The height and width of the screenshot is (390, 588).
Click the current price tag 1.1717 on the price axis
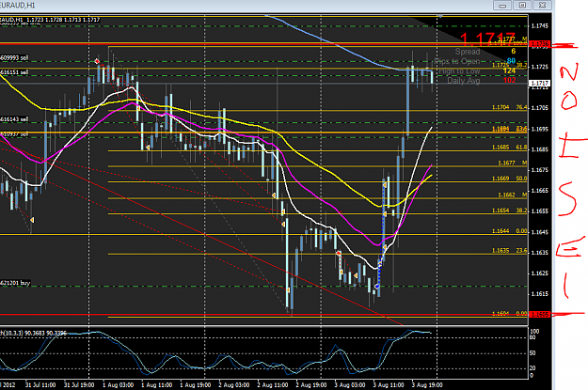click(539, 84)
